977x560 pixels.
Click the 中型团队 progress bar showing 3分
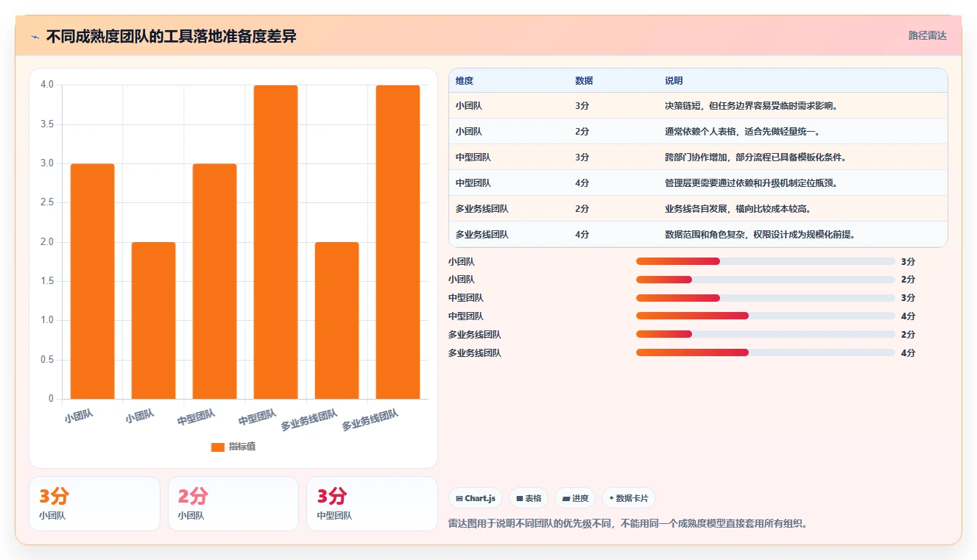tap(765, 298)
